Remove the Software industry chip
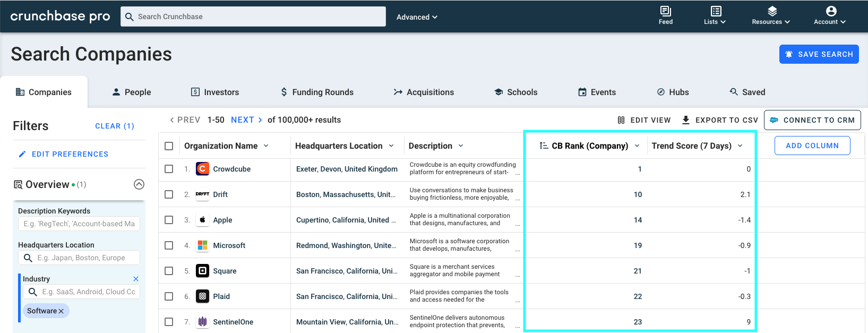 coord(61,311)
